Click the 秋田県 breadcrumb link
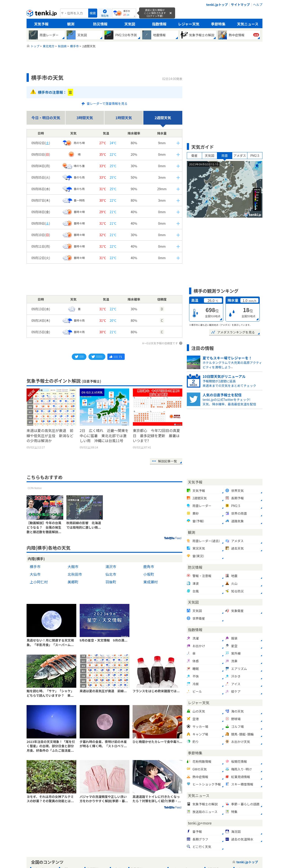This screenshot has width=289, height=868. click(x=62, y=46)
